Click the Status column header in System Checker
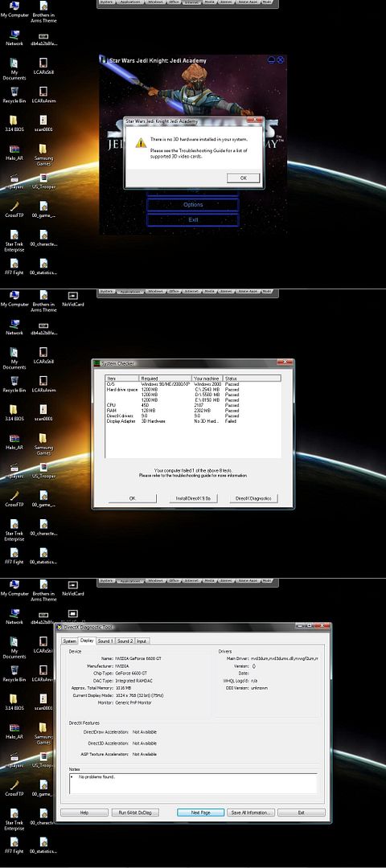This screenshot has height=868, width=386. pyautogui.click(x=252, y=378)
